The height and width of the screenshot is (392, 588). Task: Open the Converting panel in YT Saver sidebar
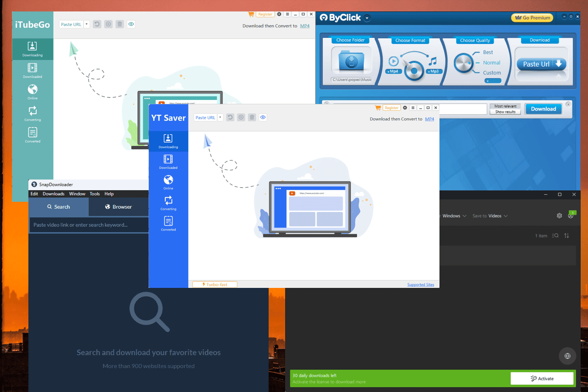click(168, 203)
